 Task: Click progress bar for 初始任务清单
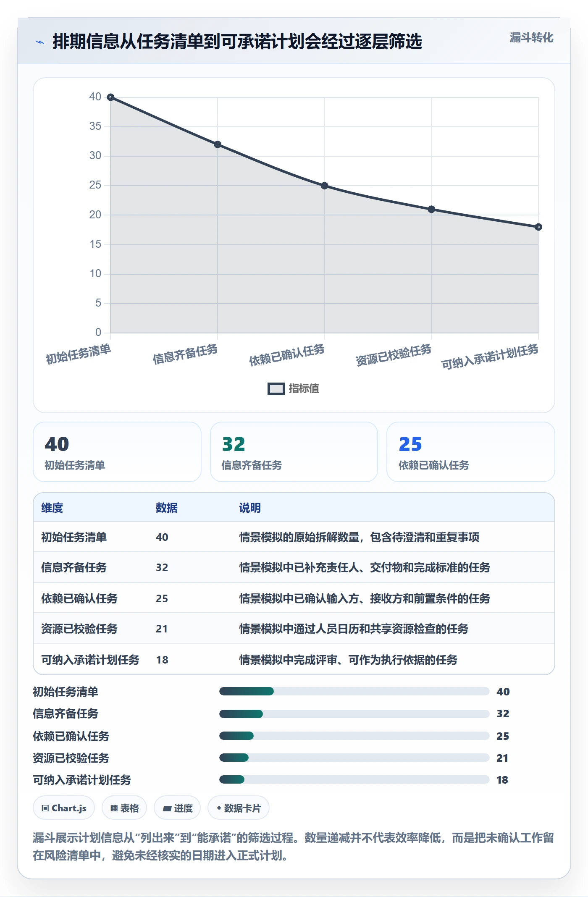pos(354,691)
